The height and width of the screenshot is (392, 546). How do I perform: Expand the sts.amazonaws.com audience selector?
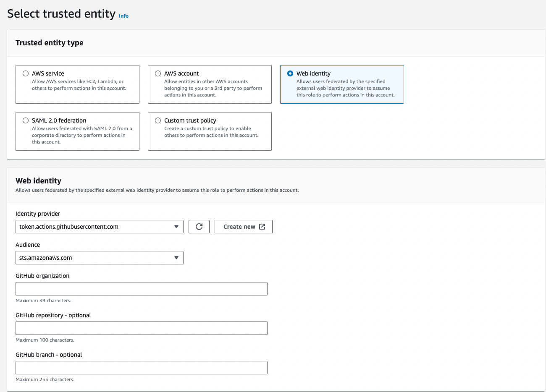[100, 257]
